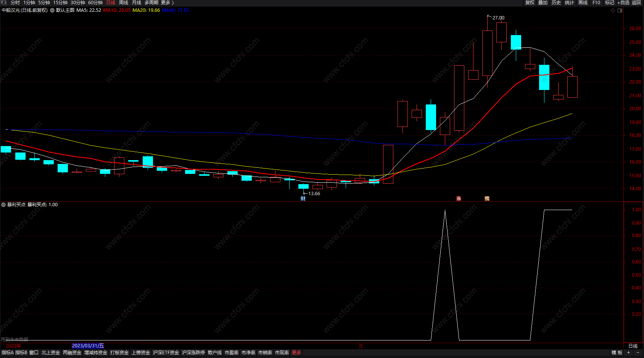Click the 2023年 year label on time axis
Image resolution: width=644 pixels, height=358 pixels.
[13, 346]
